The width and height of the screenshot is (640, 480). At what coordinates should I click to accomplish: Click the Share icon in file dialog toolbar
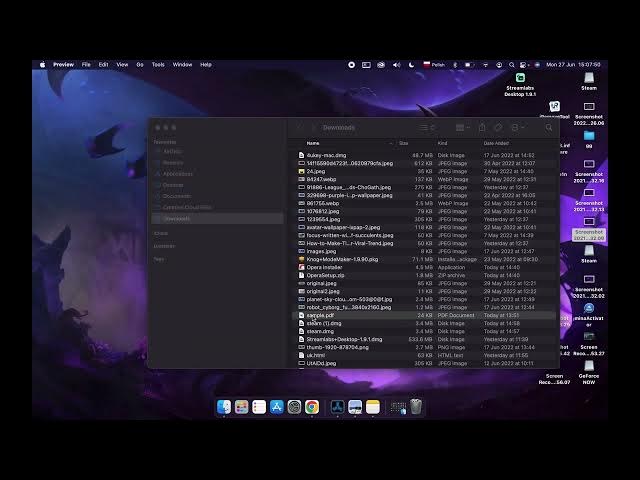(x=482, y=127)
